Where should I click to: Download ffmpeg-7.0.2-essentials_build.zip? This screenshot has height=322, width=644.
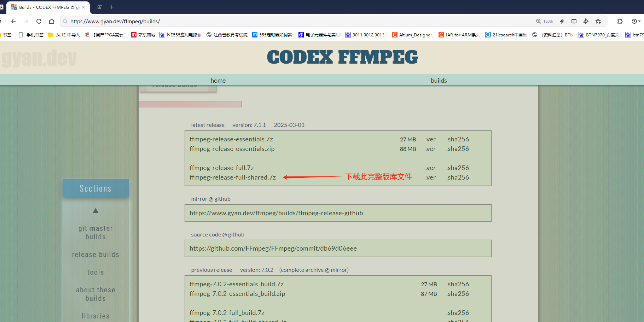point(237,294)
